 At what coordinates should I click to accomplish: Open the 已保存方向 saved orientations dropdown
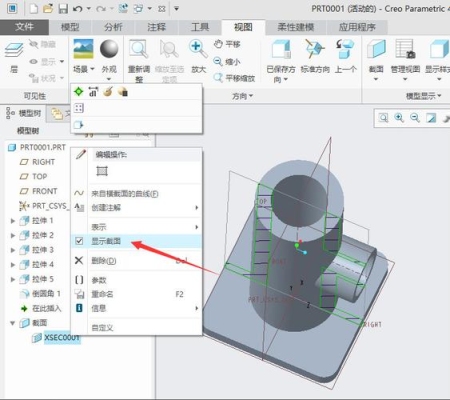[286, 80]
